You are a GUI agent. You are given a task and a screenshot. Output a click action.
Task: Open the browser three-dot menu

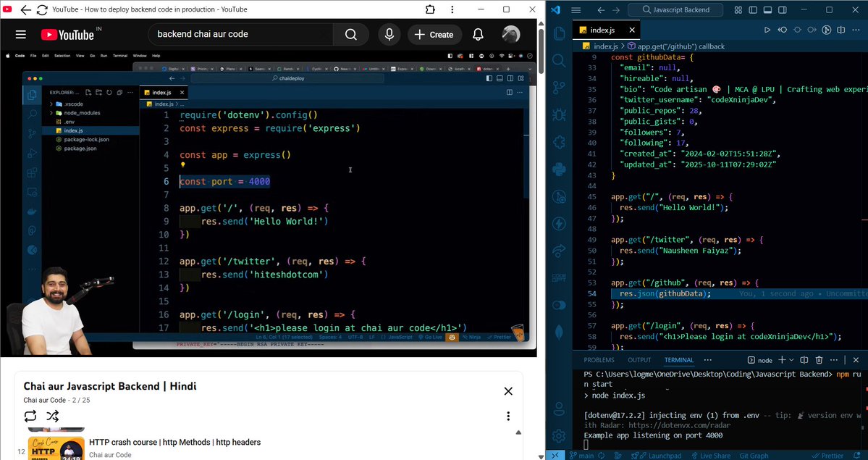click(x=452, y=9)
